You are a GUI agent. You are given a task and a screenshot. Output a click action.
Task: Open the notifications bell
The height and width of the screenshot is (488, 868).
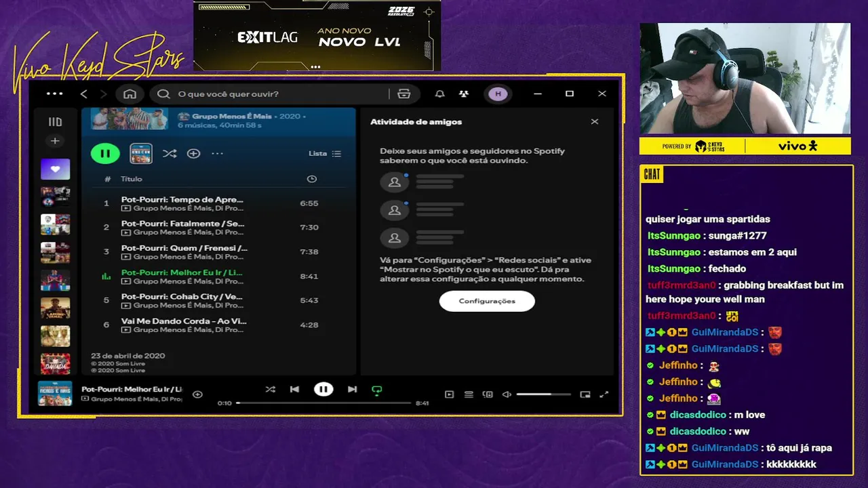(x=439, y=94)
